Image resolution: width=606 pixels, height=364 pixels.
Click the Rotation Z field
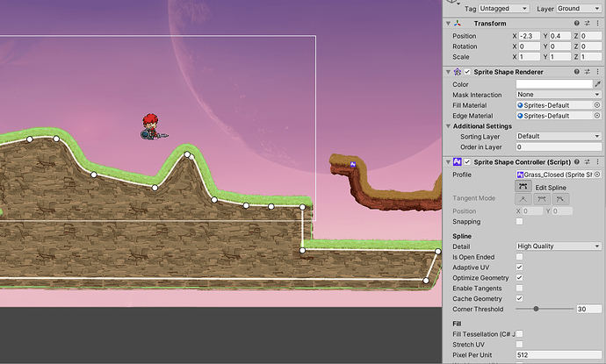(x=590, y=46)
